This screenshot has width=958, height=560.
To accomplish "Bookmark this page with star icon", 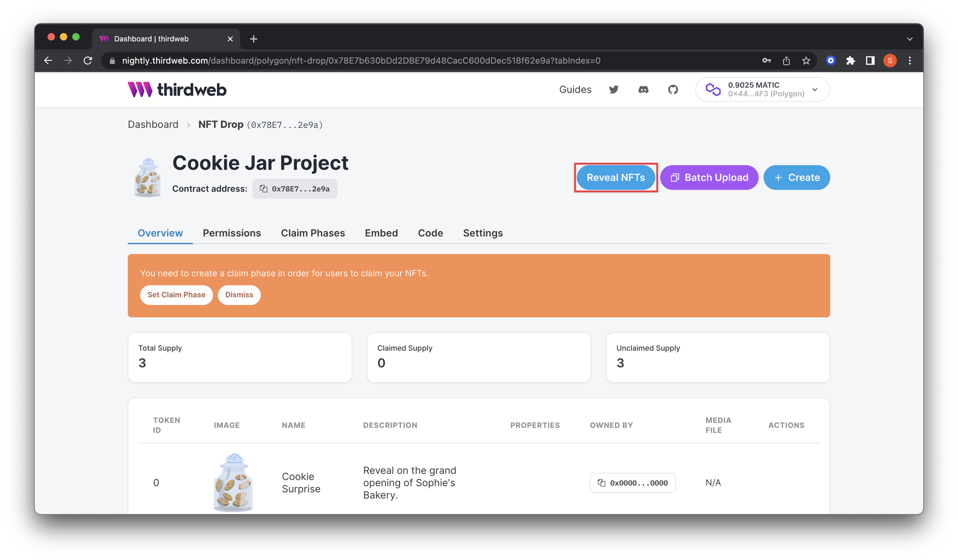I will coord(806,60).
